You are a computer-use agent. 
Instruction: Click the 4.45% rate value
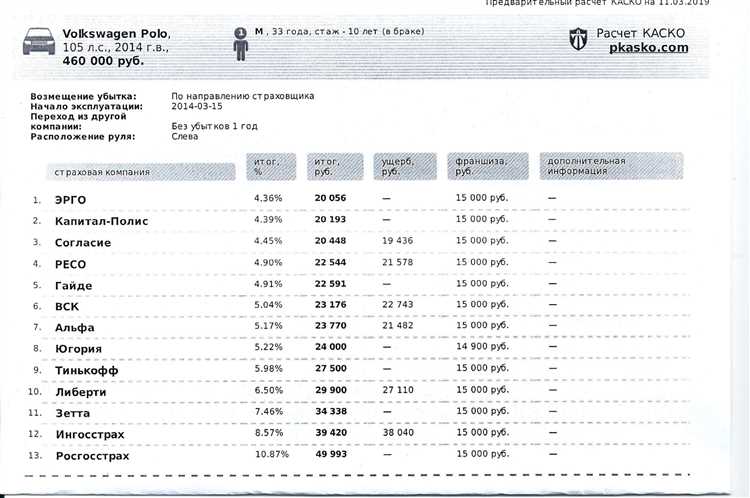coord(268,241)
